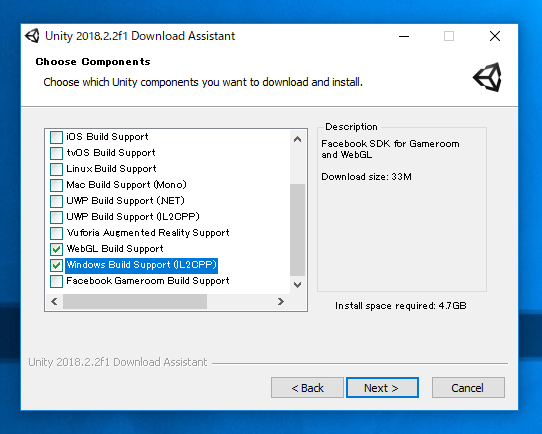The height and width of the screenshot is (434, 542).
Task: Select Vuforia Augmented Reality Support row
Action: click(x=148, y=233)
